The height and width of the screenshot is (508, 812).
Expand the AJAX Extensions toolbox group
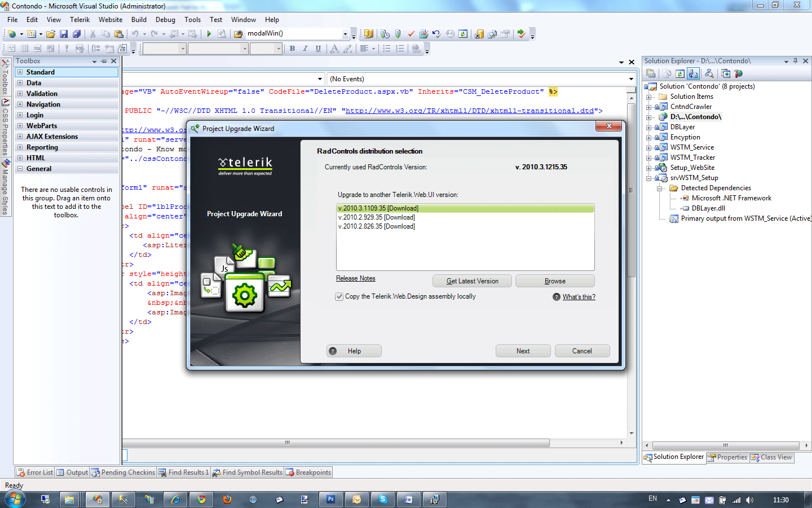click(20, 137)
